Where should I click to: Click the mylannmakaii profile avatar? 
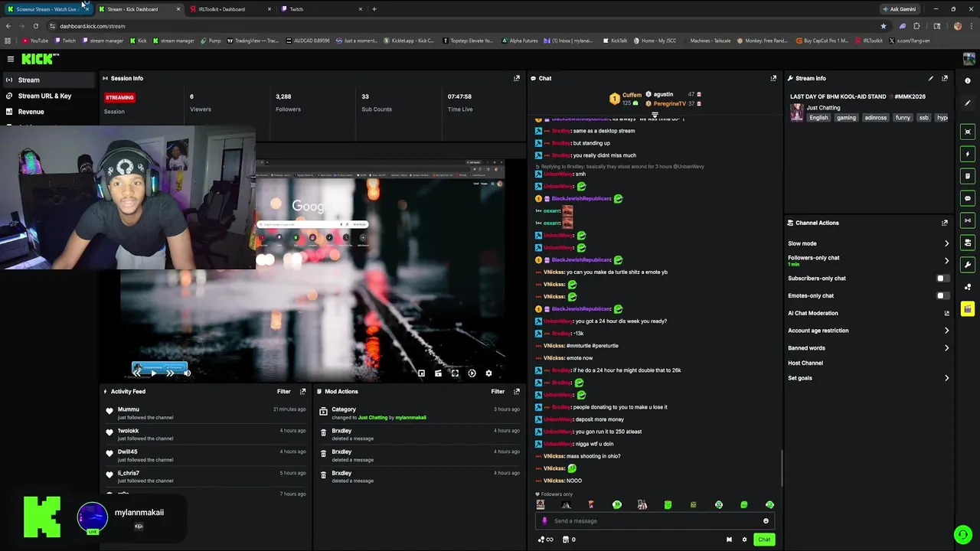93,517
